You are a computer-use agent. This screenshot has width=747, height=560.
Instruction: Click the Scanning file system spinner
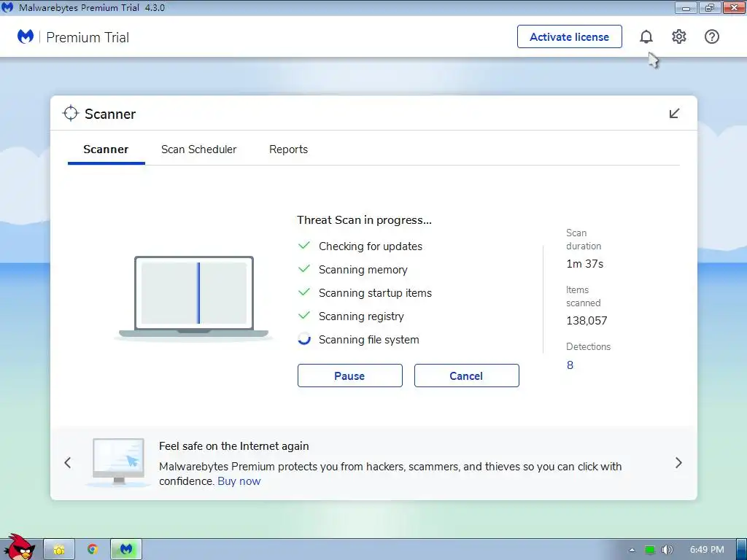coord(304,339)
